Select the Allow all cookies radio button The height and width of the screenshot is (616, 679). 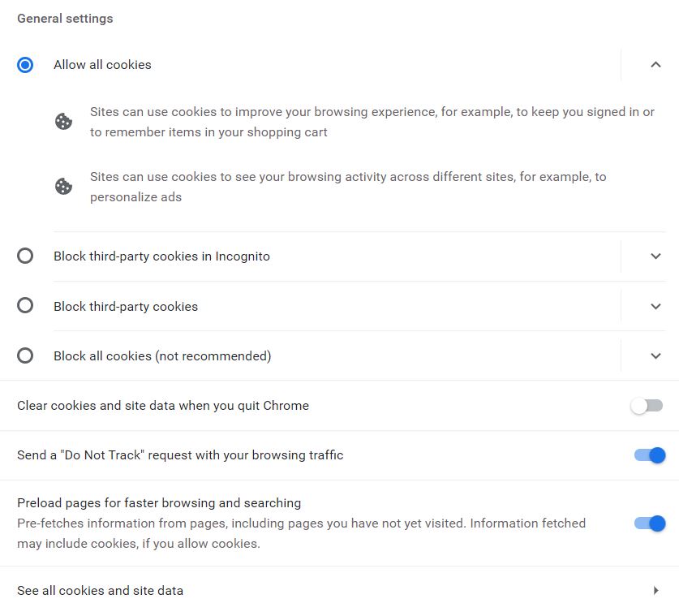(24, 64)
